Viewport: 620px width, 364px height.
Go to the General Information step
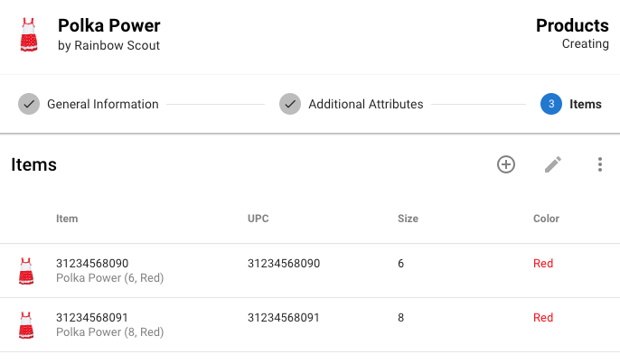click(103, 104)
